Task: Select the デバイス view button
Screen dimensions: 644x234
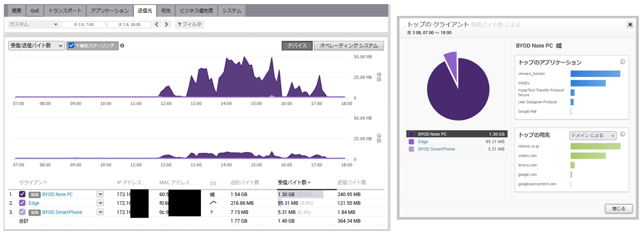Action: point(297,46)
